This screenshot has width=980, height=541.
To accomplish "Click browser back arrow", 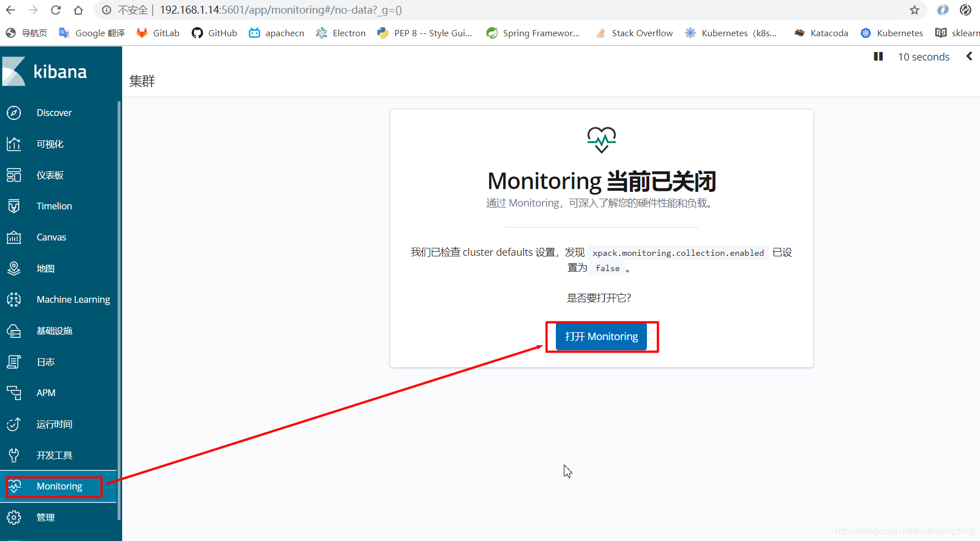I will coord(11,10).
